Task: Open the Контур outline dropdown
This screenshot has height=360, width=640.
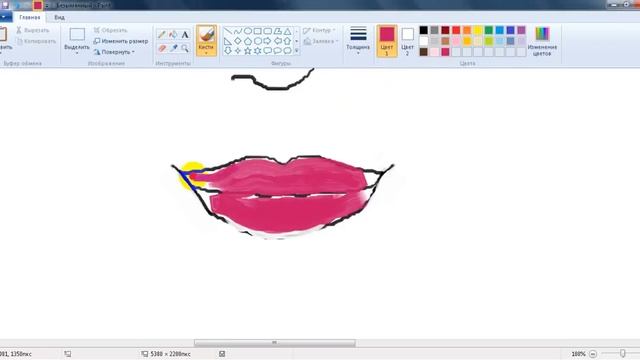Action: tap(319, 30)
